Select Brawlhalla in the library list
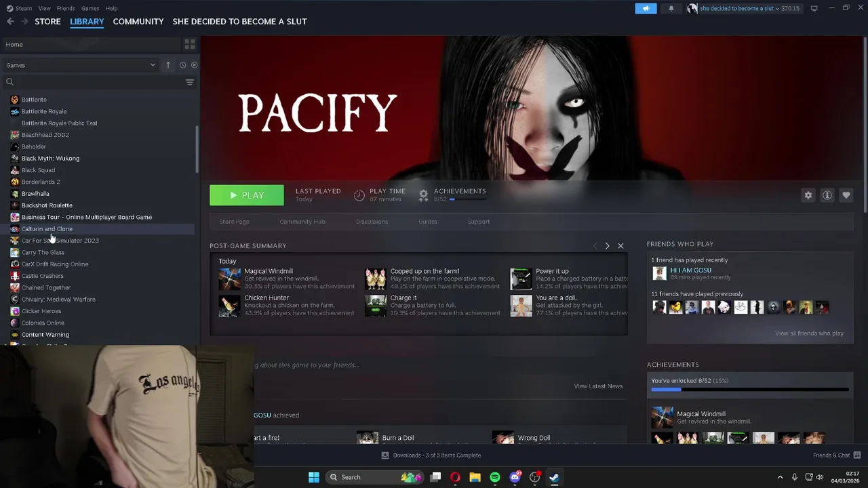 coord(35,194)
